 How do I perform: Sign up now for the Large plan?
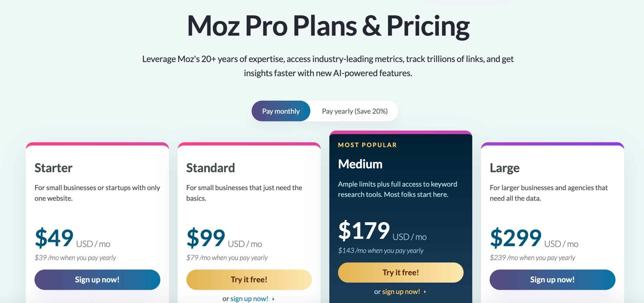(x=552, y=279)
